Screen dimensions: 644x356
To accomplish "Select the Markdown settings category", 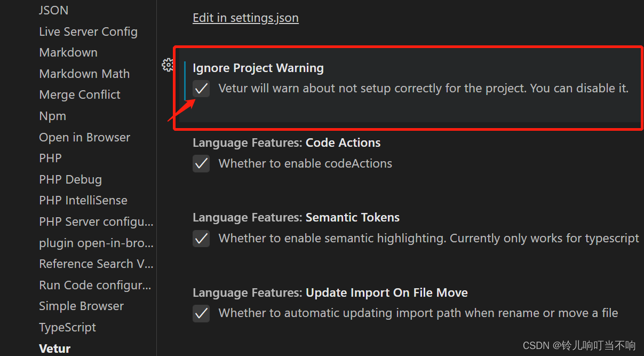I will coord(68,52).
